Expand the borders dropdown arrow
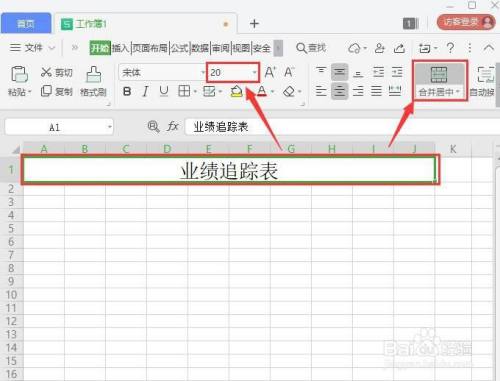 [x=195, y=91]
